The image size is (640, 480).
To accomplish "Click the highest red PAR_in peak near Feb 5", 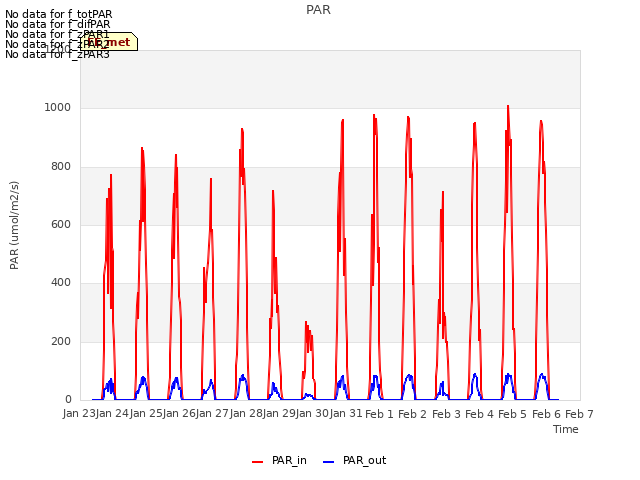I will [x=508, y=107].
